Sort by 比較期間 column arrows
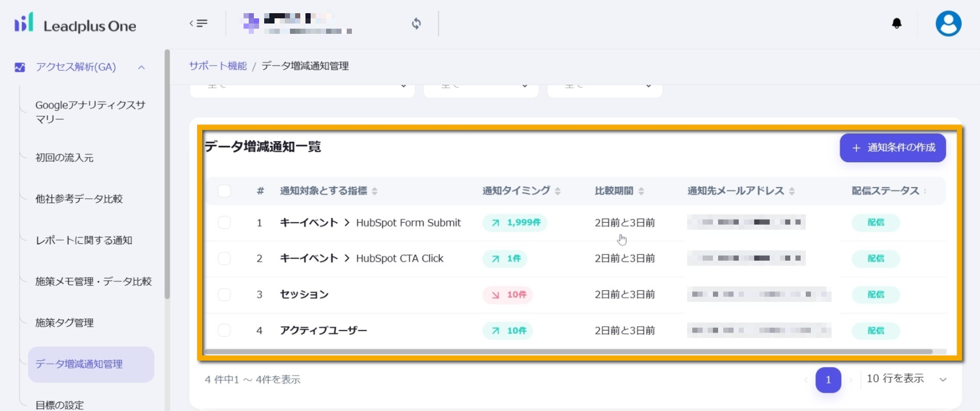 click(641, 191)
